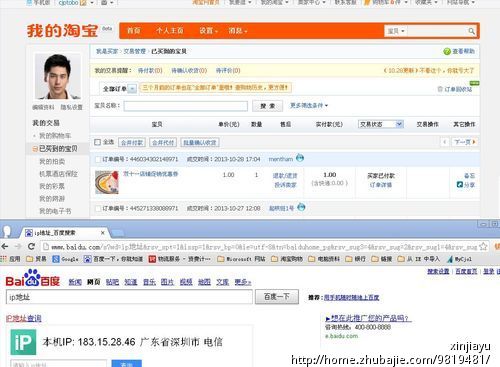The image size is (500, 367).
Task: Tick the 全选 select-all checkbox
Action: pyautogui.click(x=98, y=142)
